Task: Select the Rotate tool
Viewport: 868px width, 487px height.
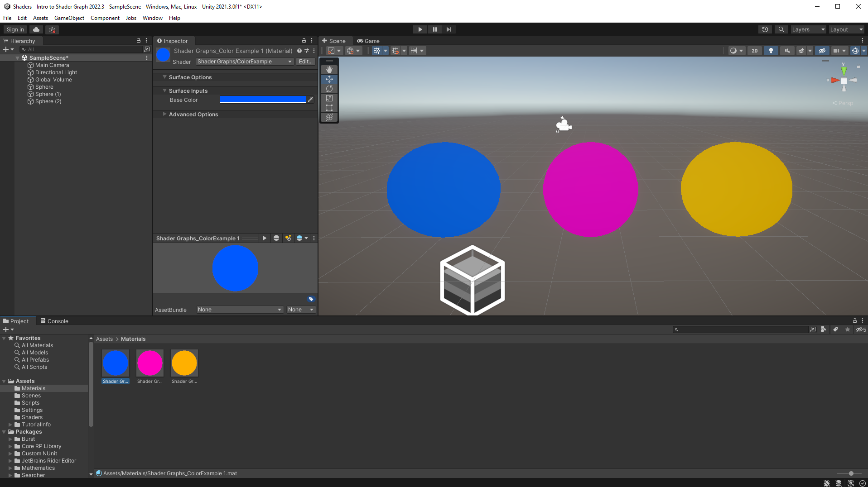Action: tap(329, 89)
